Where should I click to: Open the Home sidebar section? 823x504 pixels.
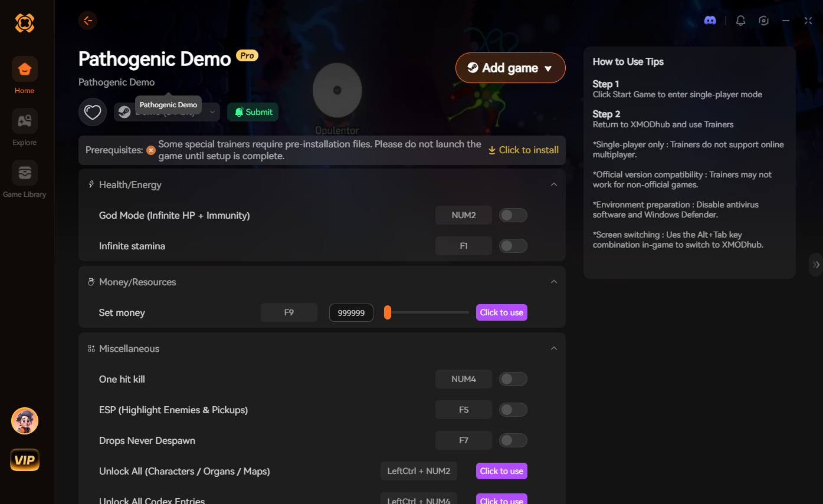tap(25, 75)
